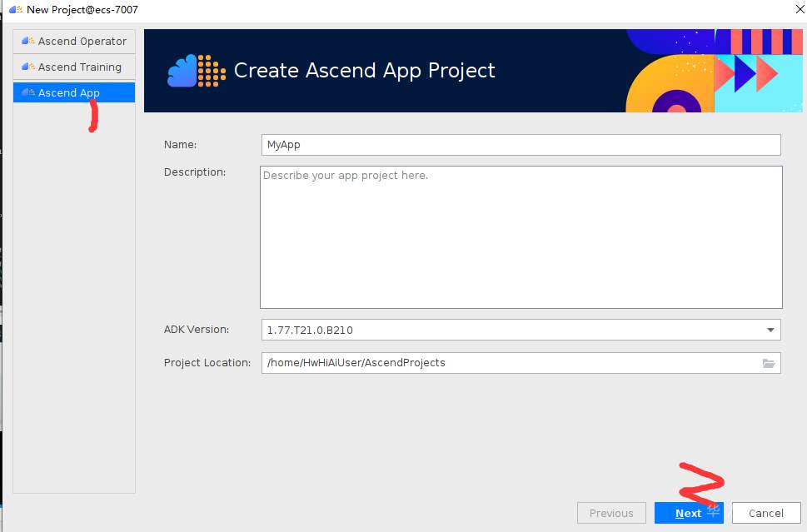Click the Name field containing MyApp
807x532 pixels.
[521, 145]
